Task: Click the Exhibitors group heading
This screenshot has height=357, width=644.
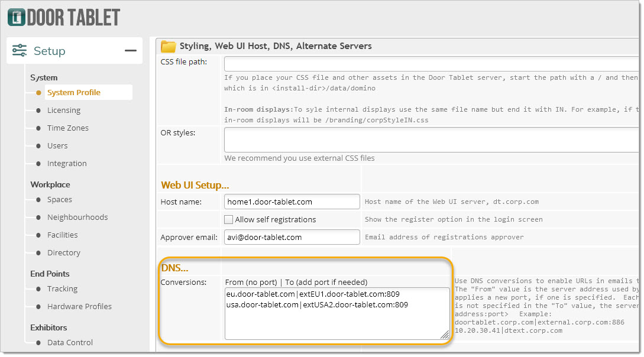Action: [x=48, y=327]
